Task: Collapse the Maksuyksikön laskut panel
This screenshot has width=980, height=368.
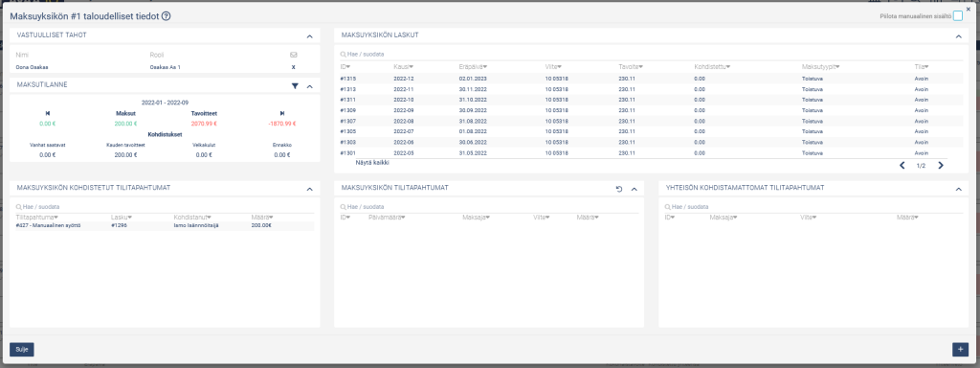Action: click(x=958, y=36)
